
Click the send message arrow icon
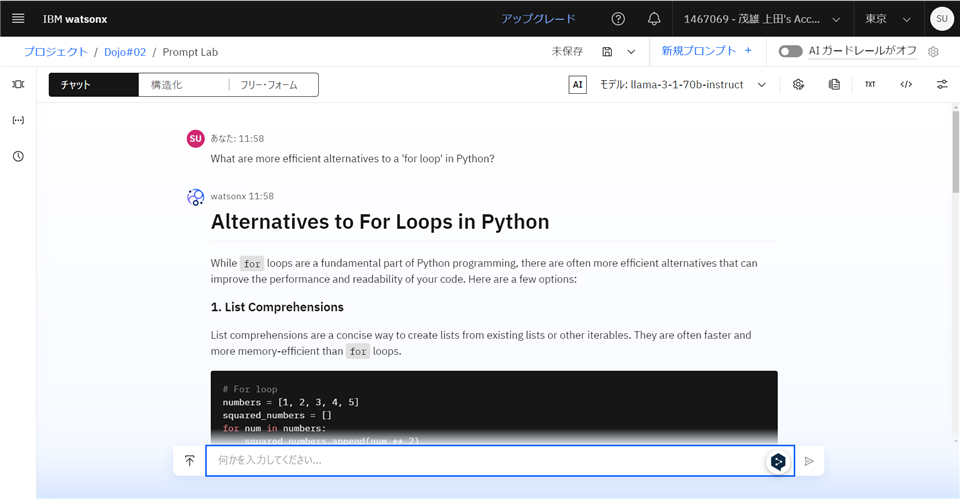click(x=809, y=461)
